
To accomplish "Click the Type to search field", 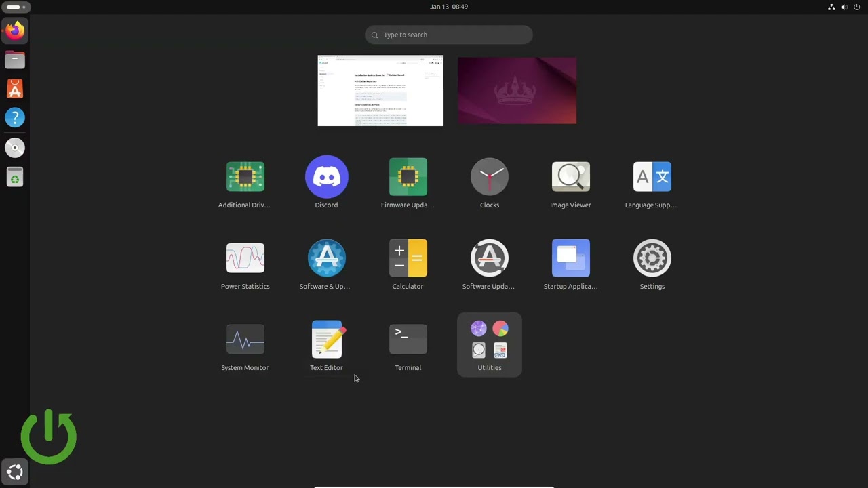I will point(448,35).
